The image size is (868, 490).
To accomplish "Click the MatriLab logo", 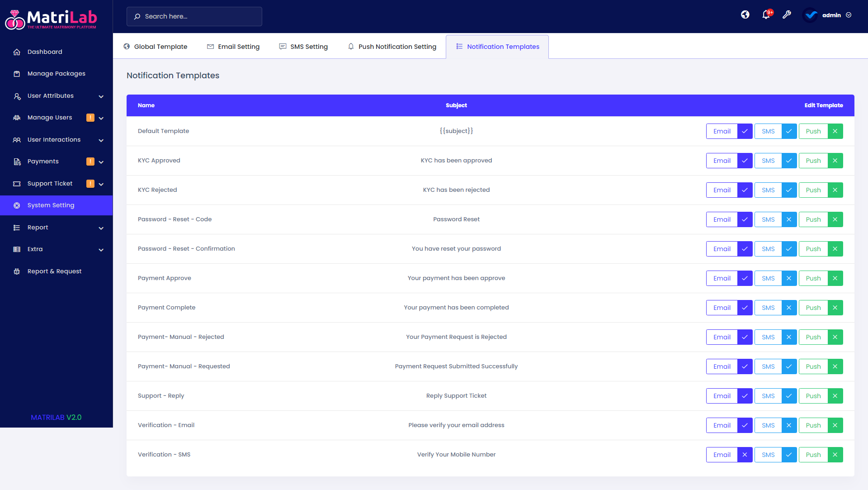I will (x=51, y=19).
